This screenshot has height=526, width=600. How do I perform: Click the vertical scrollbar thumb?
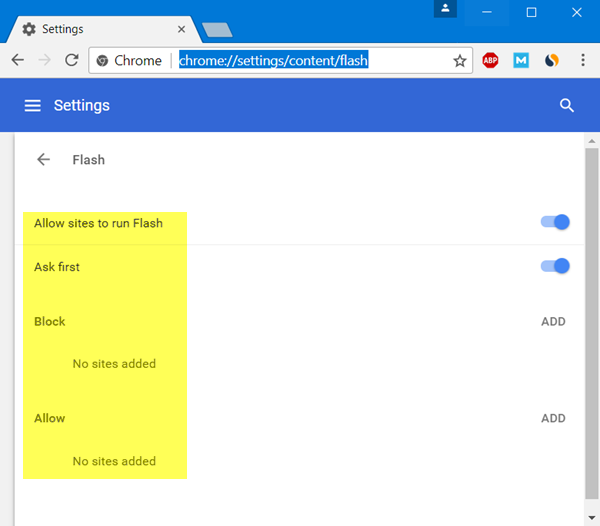[x=592, y=323]
